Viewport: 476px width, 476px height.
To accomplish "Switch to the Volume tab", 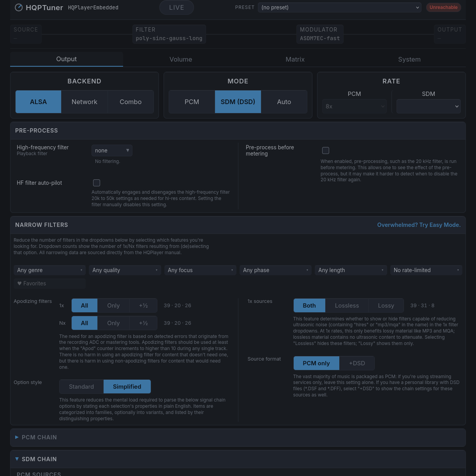I will tap(181, 59).
